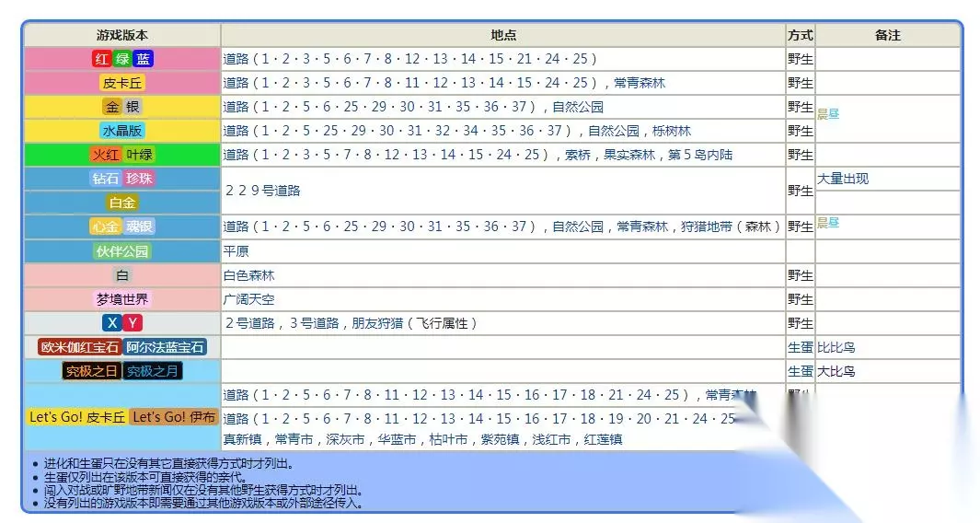
Task: Click the 白金 version badge
Action: (122, 203)
